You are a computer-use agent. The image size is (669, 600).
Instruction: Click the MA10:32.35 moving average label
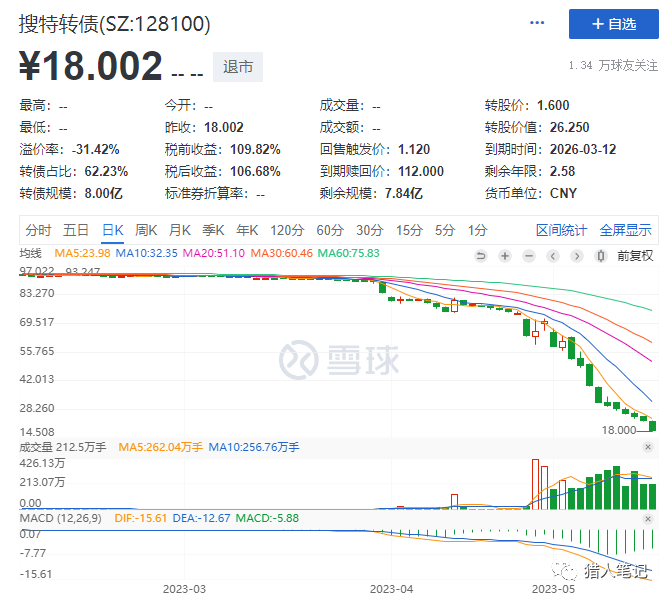click(146, 253)
